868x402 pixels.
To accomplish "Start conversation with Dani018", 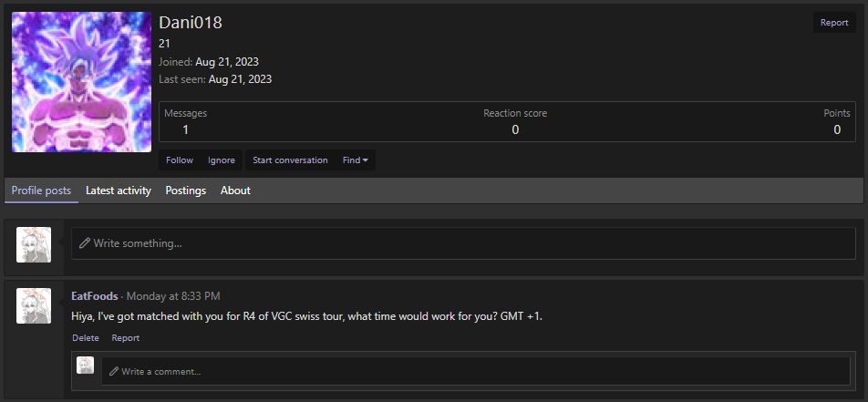I will pyautogui.click(x=290, y=160).
